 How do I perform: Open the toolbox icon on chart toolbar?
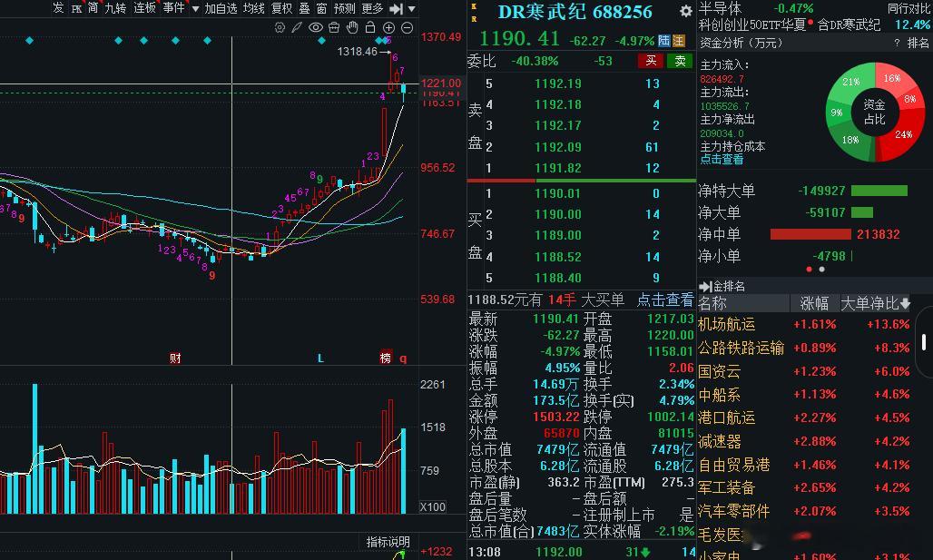point(334,27)
